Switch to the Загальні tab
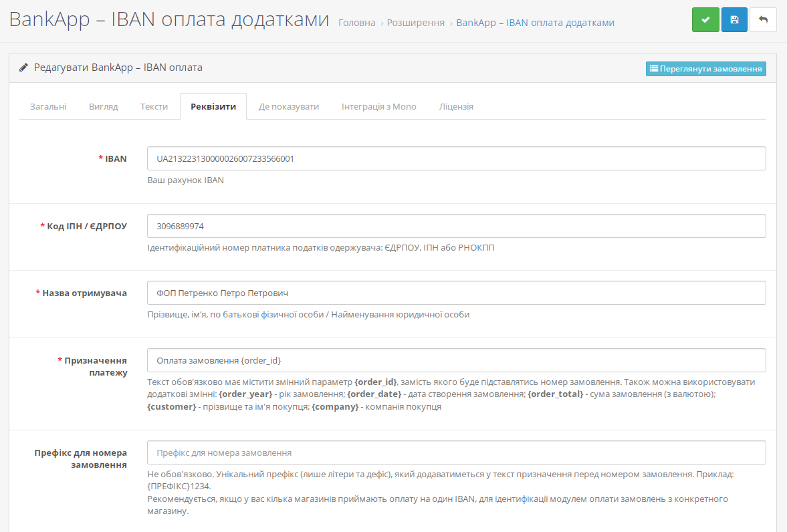Screen dimensions: 787x532 tap(48, 106)
